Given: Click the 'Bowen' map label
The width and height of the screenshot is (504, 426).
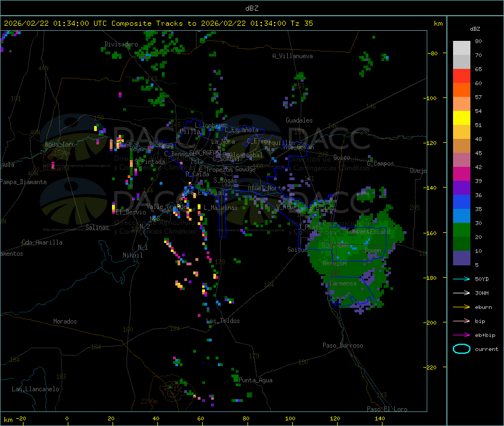Looking at the screenshot, I should point(373,250).
